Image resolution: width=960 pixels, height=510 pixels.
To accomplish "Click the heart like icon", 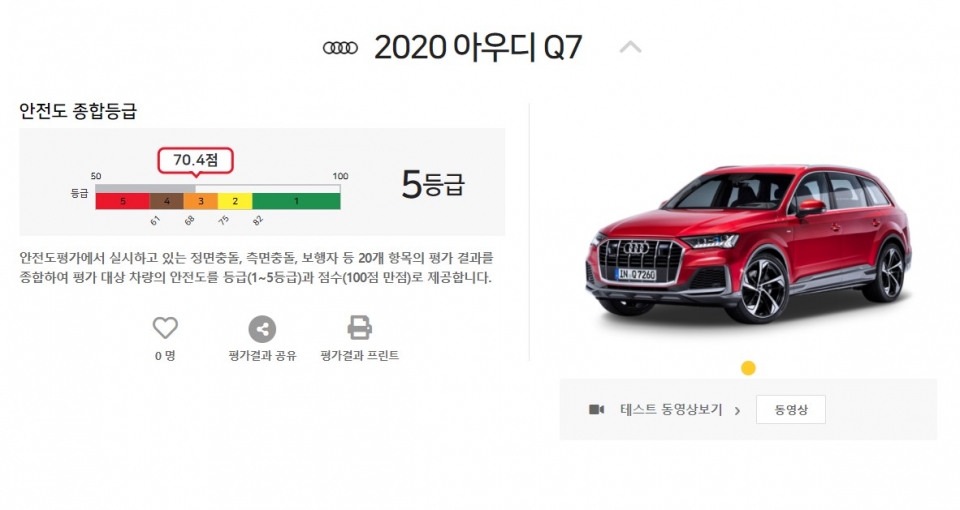I will (x=165, y=328).
